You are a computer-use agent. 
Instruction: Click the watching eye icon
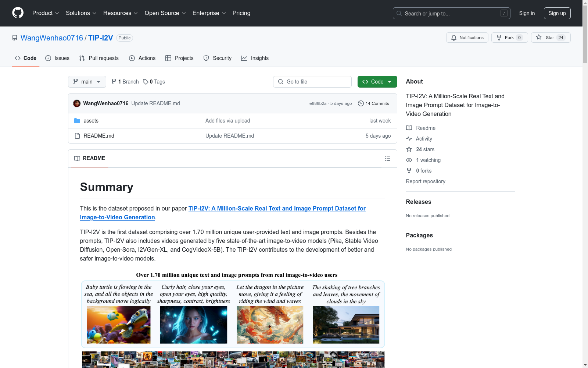[409, 160]
